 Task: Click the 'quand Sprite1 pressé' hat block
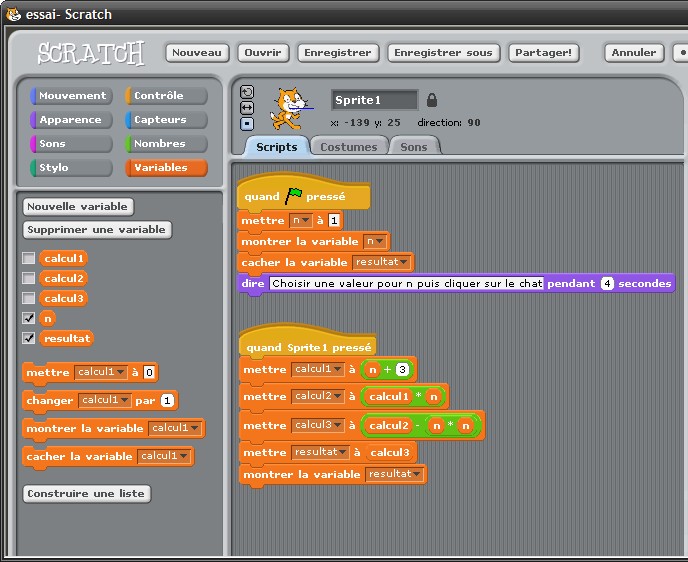tap(307, 342)
